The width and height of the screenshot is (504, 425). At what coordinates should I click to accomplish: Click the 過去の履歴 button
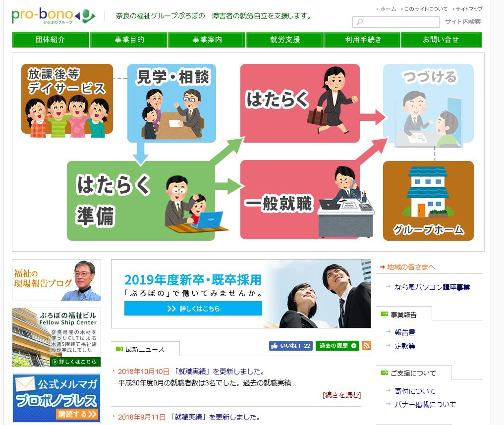click(337, 346)
